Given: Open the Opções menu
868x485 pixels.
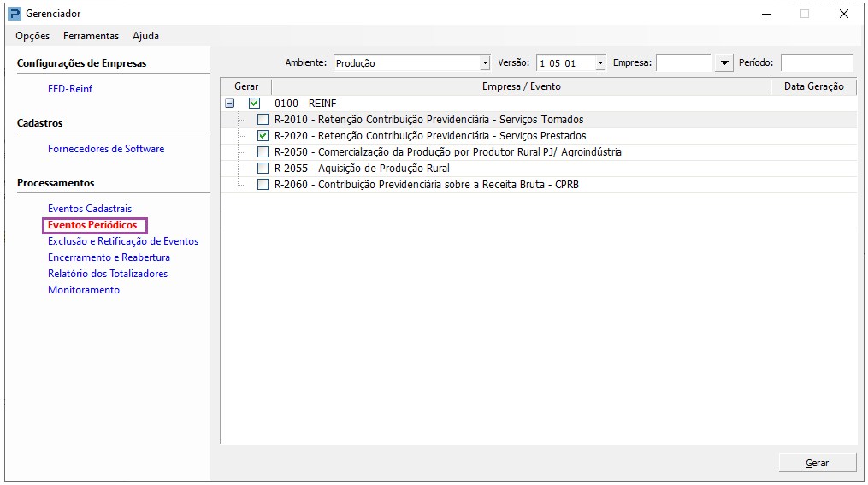Looking at the screenshot, I should [x=32, y=36].
